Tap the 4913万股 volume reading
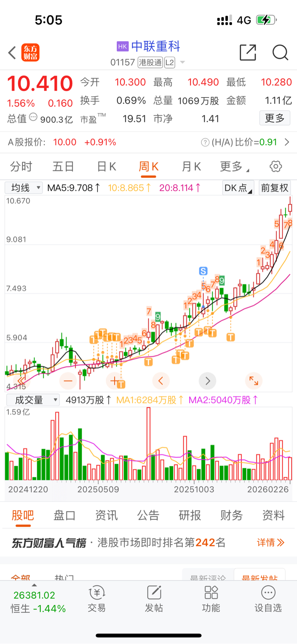297x644 pixels. [x=89, y=400]
